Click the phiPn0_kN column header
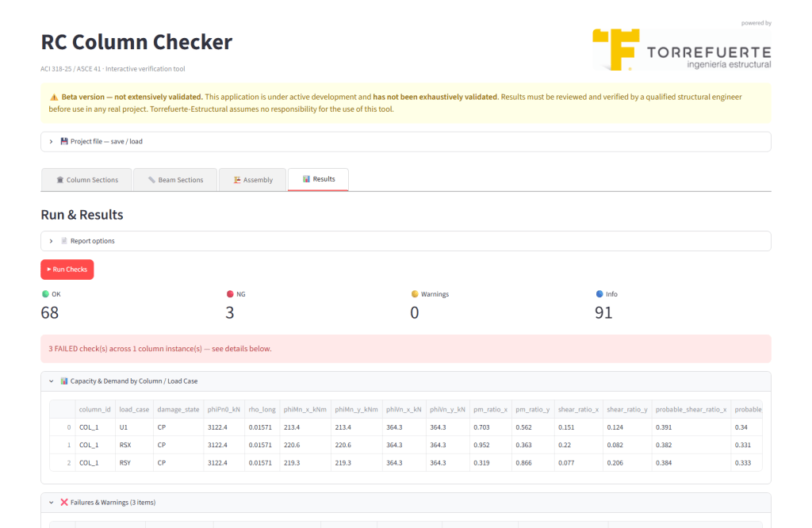This screenshot has height=528, width=812. (224, 409)
